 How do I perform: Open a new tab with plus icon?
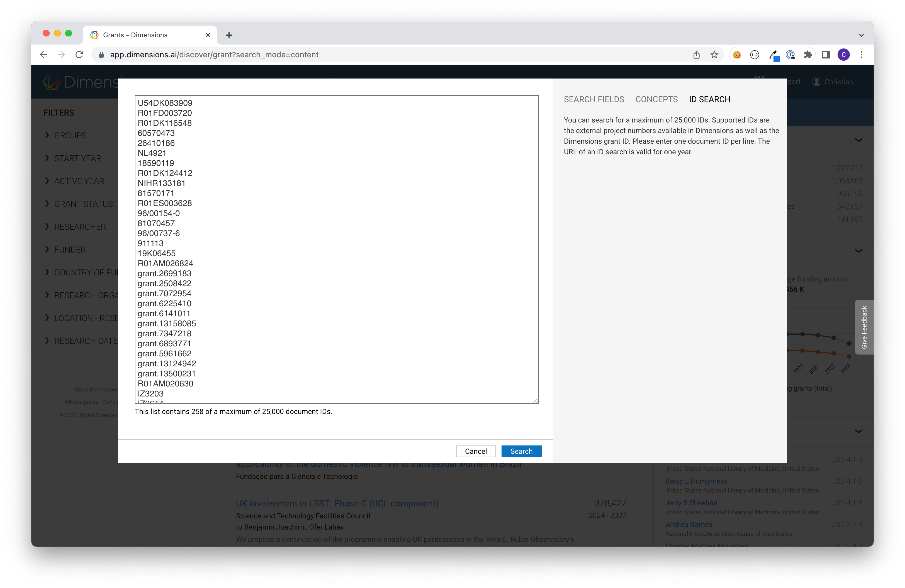tap(228, 35)
